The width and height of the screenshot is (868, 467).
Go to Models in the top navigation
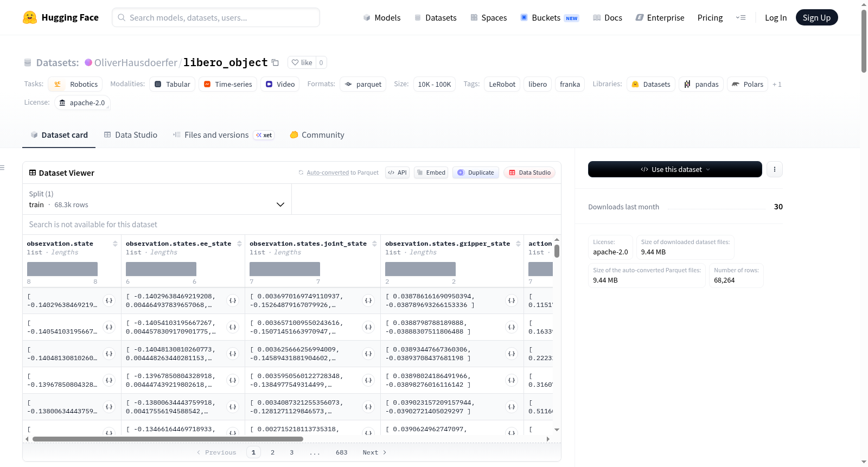pos(382,17)
